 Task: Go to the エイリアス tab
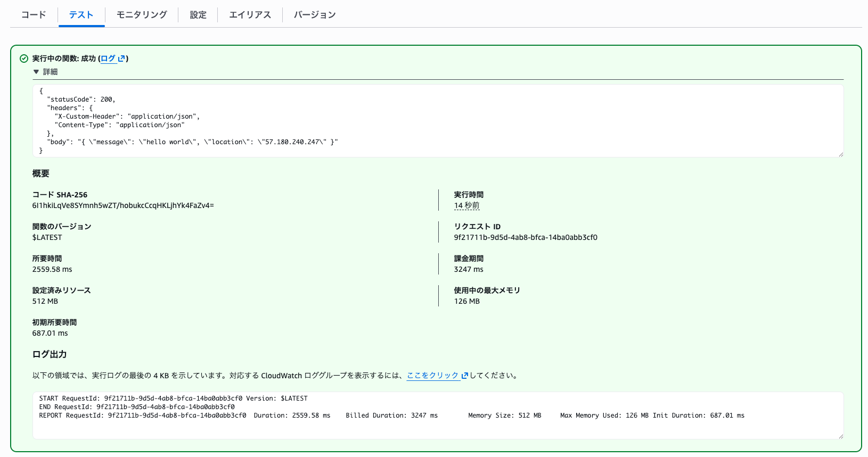click(x=250, y=15)
